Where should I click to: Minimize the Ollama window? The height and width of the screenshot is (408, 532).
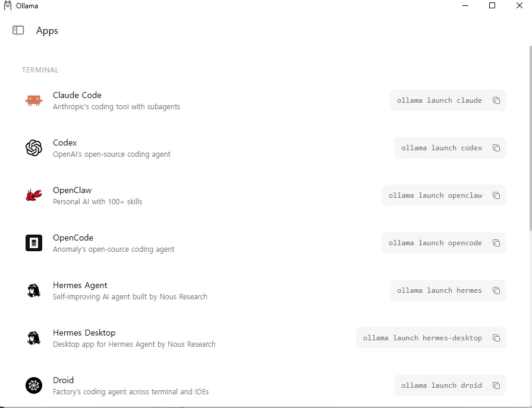pos(465,5)
